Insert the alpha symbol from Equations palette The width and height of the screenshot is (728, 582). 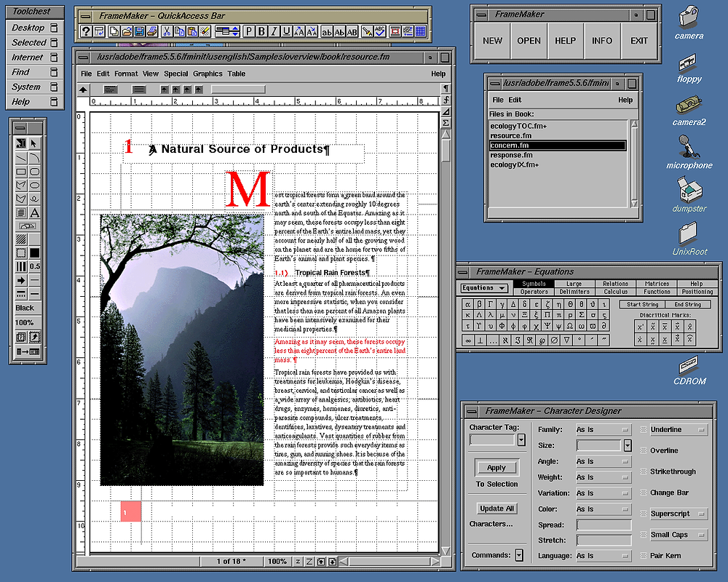[468, 305]
